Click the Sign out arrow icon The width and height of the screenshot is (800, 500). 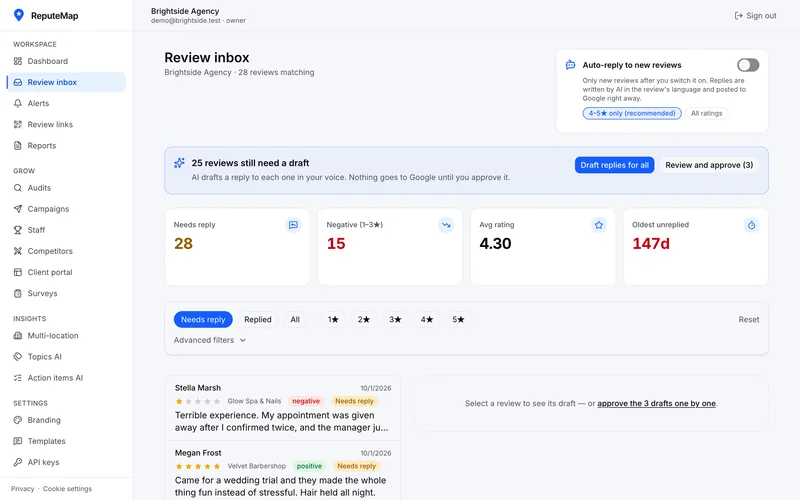pos(738,16)
